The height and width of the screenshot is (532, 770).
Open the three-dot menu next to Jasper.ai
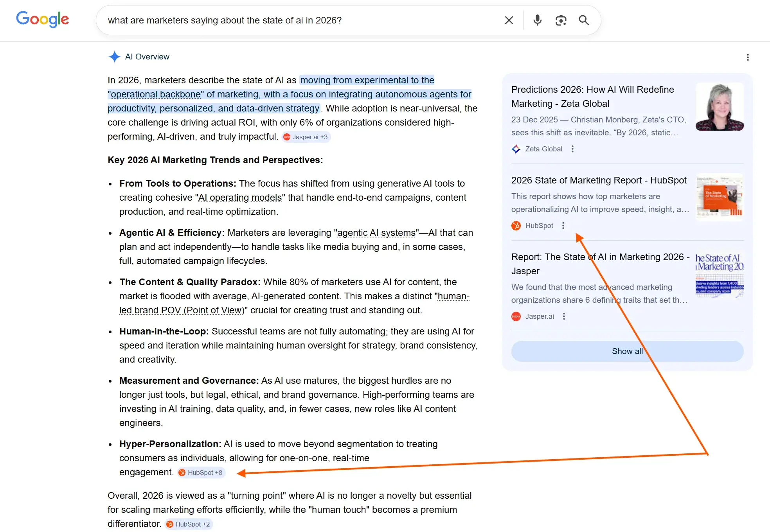pyautogui.click(x=564, y=316)
